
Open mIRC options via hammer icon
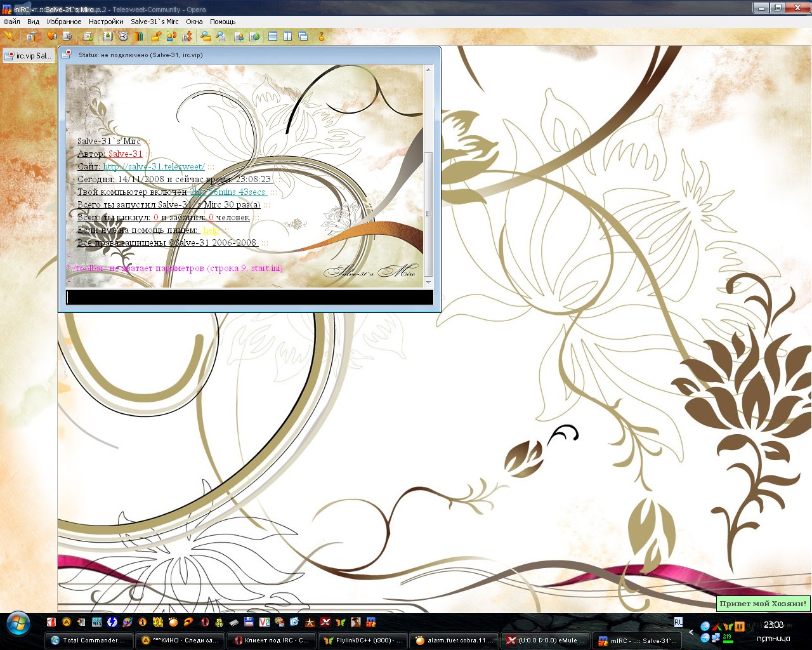coord(31,36)
